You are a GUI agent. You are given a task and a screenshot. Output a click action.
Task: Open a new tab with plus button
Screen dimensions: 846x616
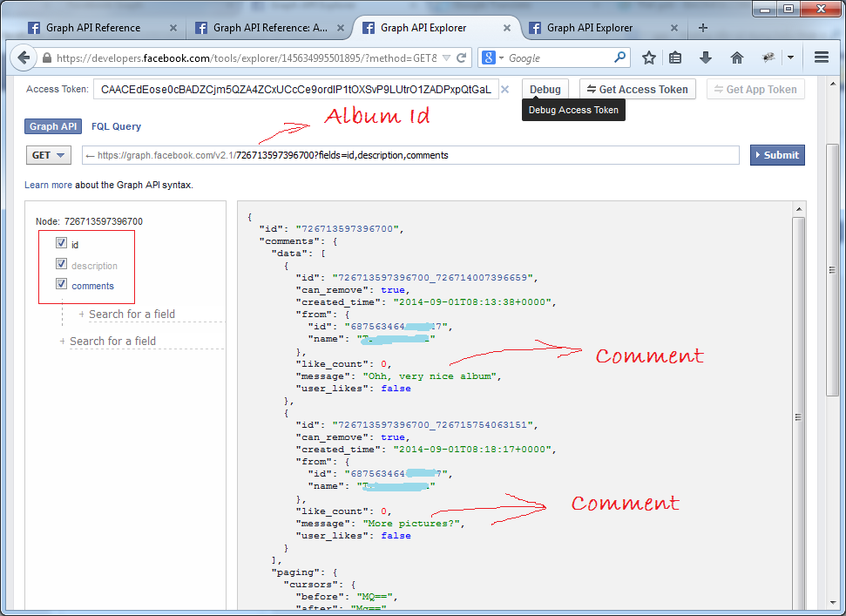pyautogui.click(x=702, y=28)
